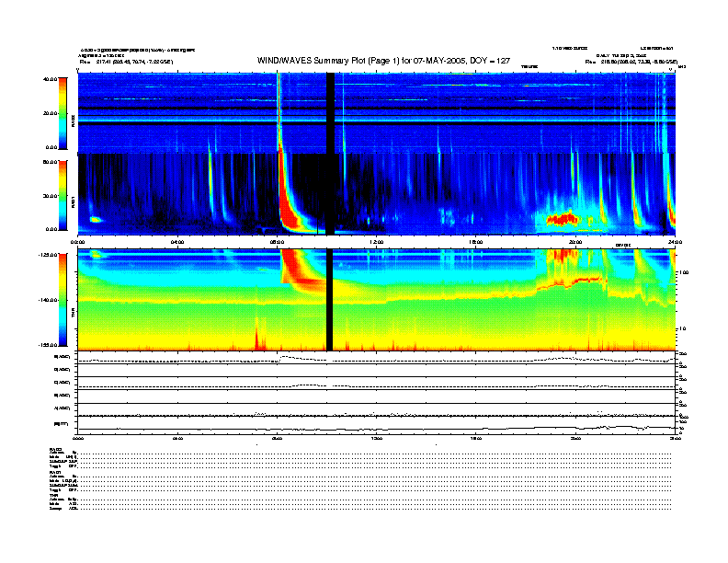Click the RAD2 heading in the status table
The width and height of the screenshot is (728, 563).
tap(56, 449)
